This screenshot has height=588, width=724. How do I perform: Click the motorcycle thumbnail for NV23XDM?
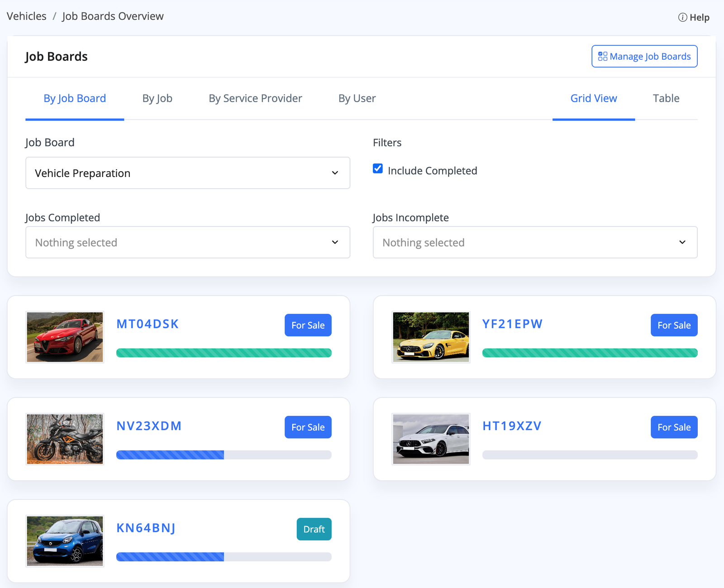coord(65,439)
